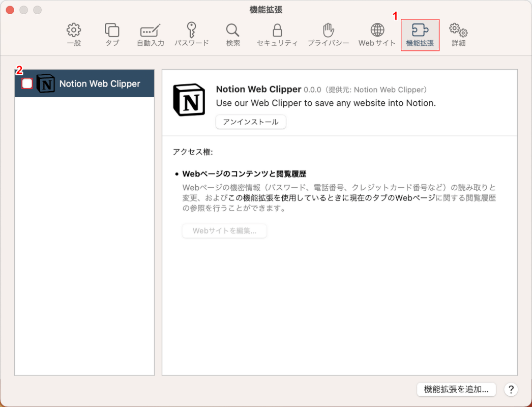This screenshot has width=532, height=407.
Task: Click 機能拡張を追加... button
Action: [x=456, y=389]
